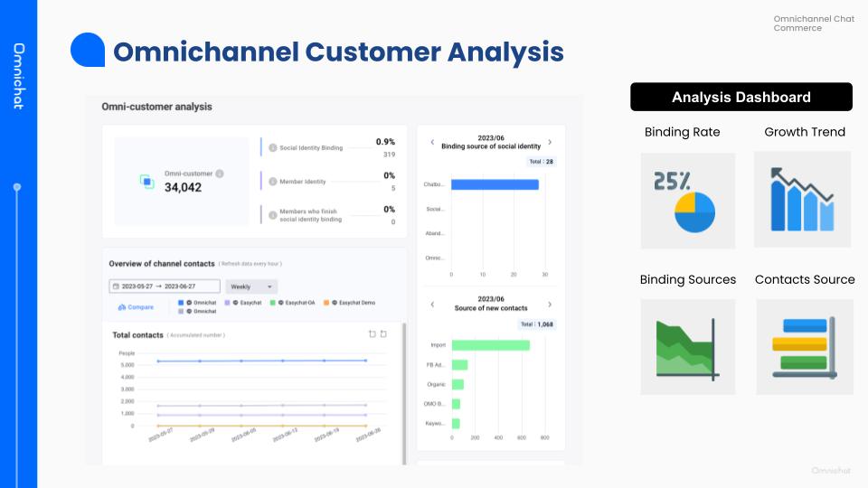Click the Import bar in new contacts chart

pyautogui.click(x=490, y=345)
